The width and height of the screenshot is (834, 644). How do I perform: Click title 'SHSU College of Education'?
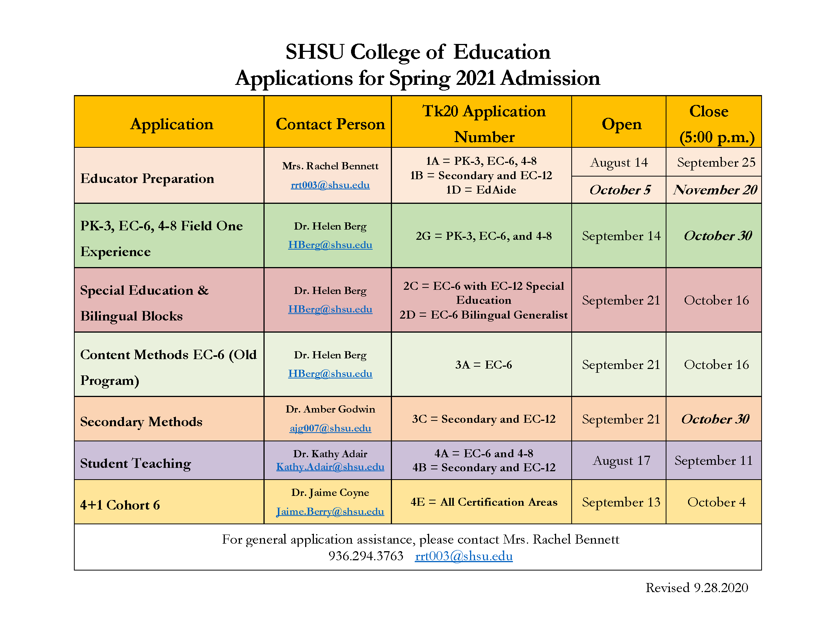coord(418,52)
